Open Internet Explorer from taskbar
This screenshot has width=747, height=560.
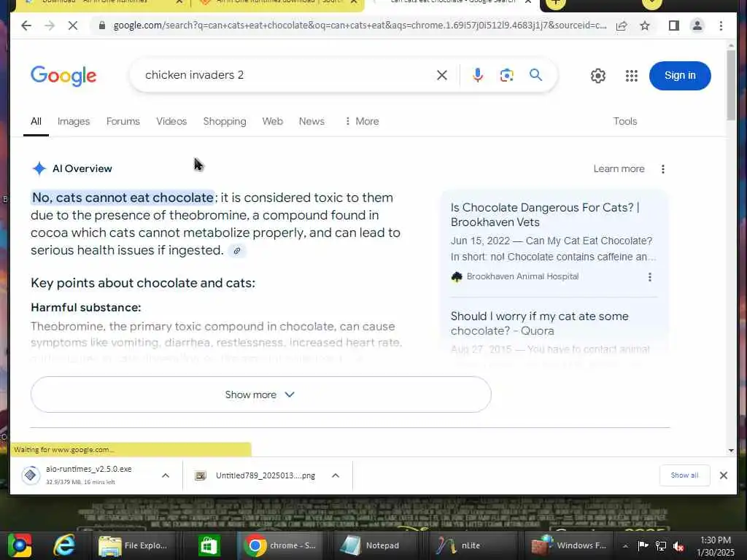pyautogui.click(x=63, y=545)
